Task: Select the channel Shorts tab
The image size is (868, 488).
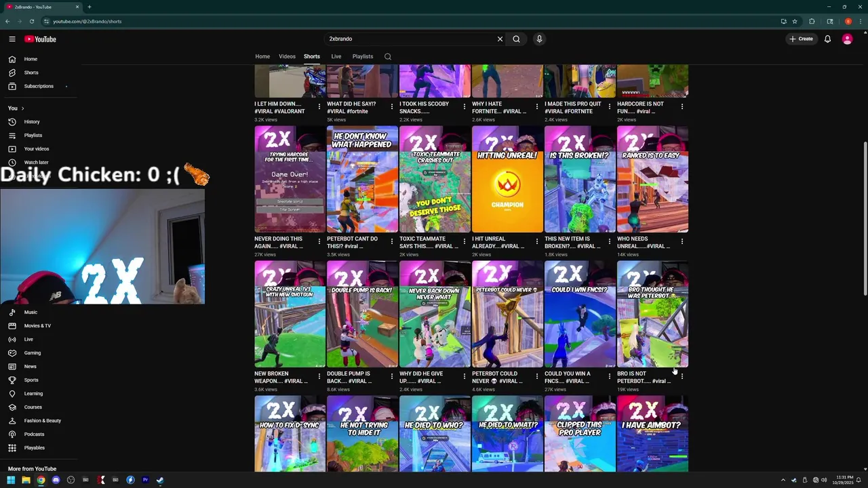Action: tap(312, 56)
